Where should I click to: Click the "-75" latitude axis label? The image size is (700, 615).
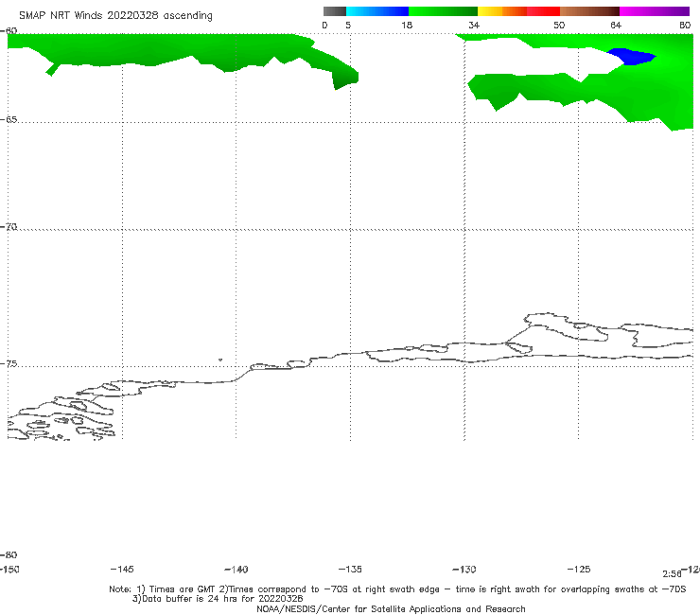tap(9, 364)
